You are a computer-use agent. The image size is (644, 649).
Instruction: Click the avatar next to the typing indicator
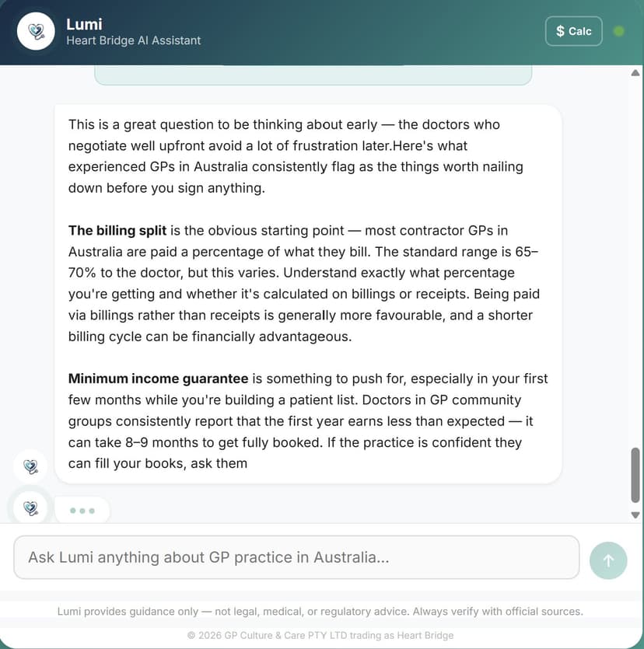(x=30, y=508)
